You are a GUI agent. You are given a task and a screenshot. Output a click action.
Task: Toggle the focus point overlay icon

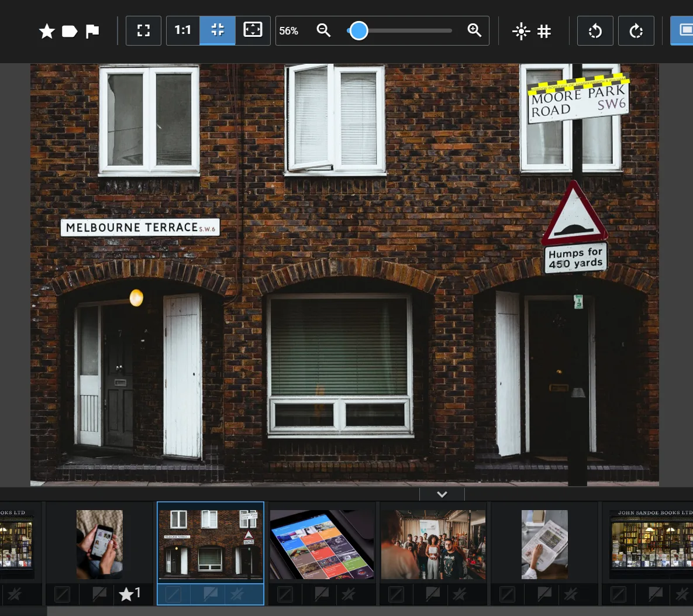521,31
